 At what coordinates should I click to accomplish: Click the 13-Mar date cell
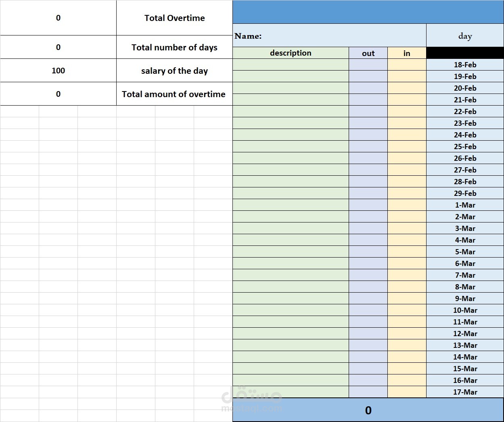coord(465,345)
